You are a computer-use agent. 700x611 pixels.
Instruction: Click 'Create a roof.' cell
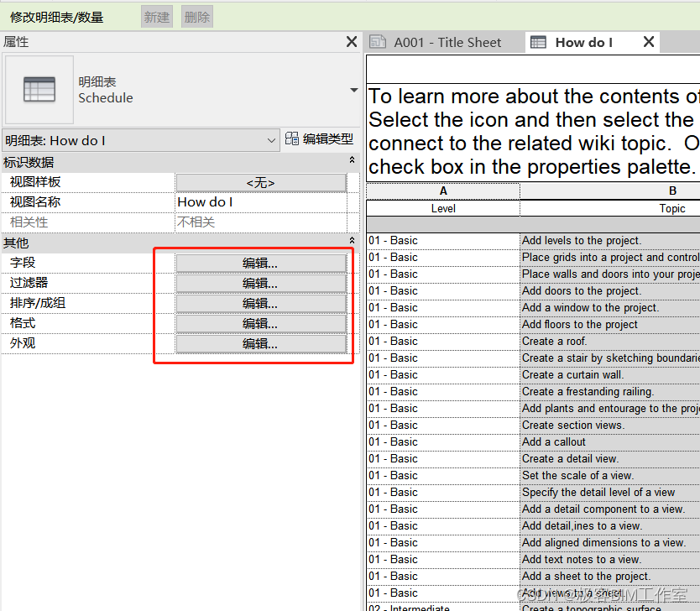(610, 342)
